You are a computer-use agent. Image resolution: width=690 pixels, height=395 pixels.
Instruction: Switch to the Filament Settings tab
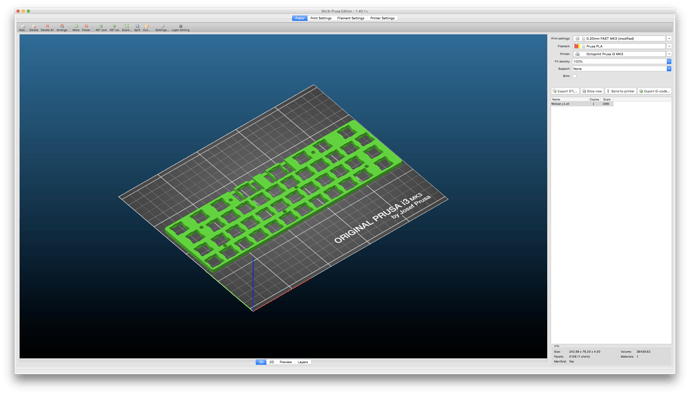click(350, 18)
